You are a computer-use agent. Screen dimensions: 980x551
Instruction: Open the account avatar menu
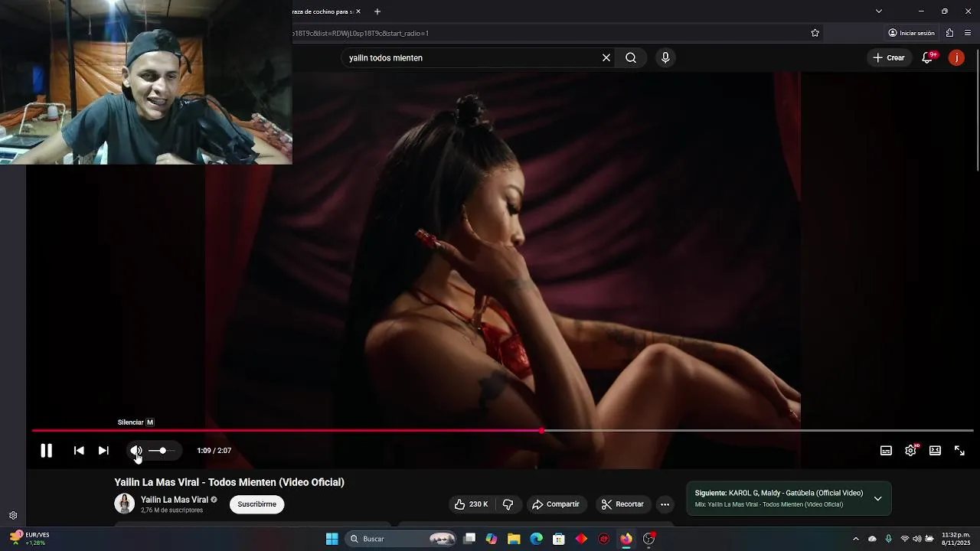(956, 57)
